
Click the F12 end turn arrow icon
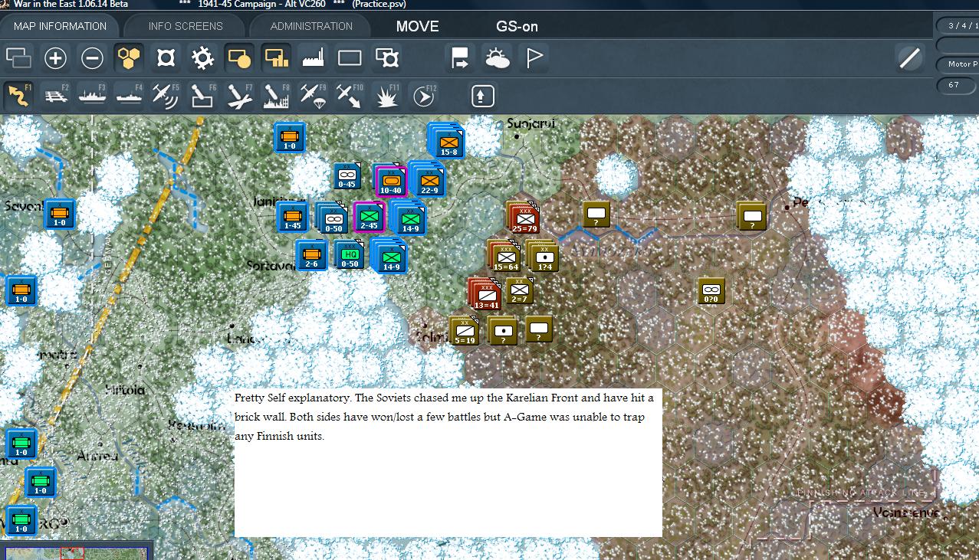coord(423,96)
